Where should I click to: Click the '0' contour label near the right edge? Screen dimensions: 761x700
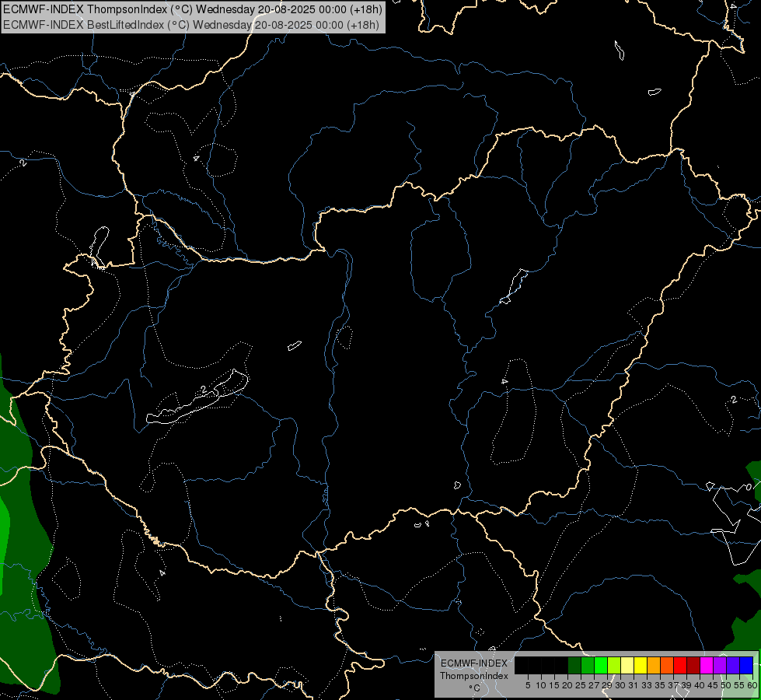[x=749, y=487]
